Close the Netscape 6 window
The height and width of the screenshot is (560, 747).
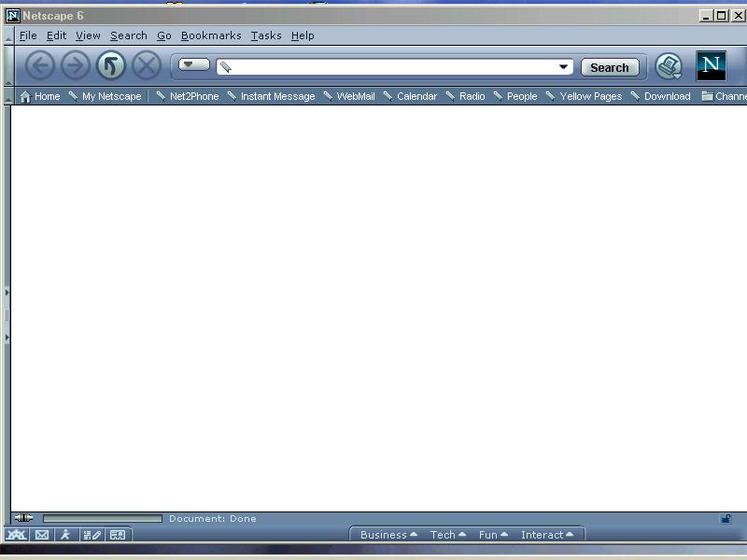[x=738, y=16]
